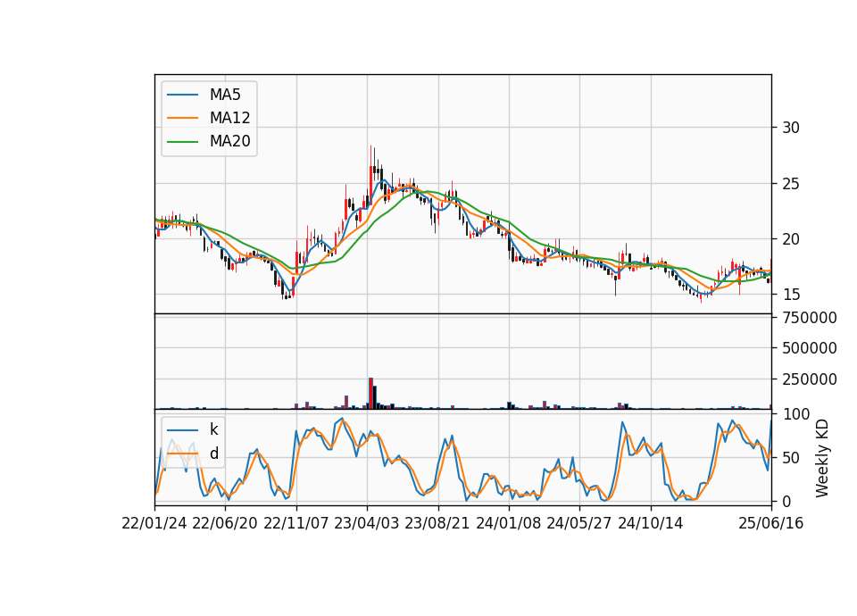Screen dimensions: 857x616
Task: Click the volume axis label 250000
Action: click(x=810, y=379)
